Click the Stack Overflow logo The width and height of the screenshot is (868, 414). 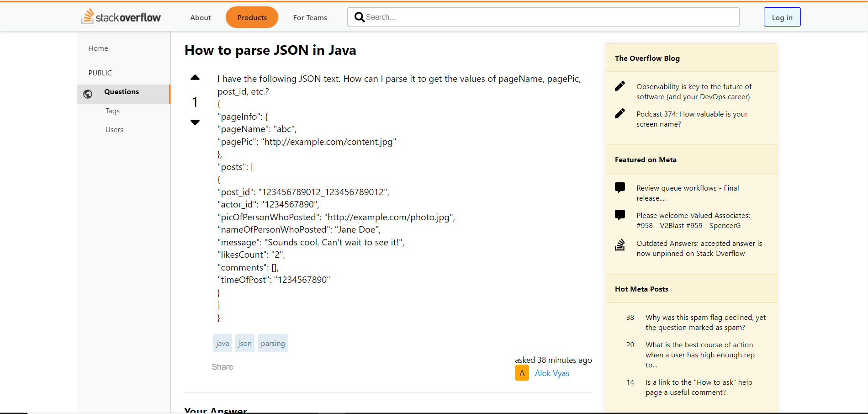(x=121, y=17)
